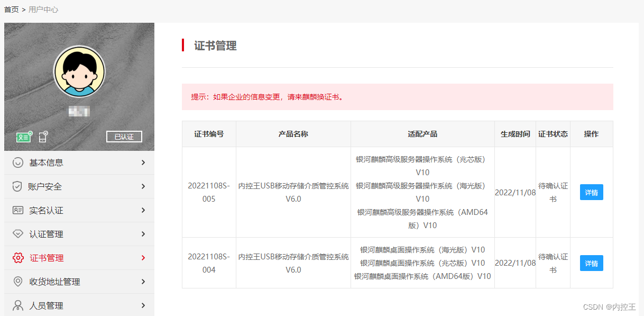Viewport: 644px width, 316px height.
Task: Click 待确认证书 status in 20221108S-004 row
Action: tap(553, 263)
